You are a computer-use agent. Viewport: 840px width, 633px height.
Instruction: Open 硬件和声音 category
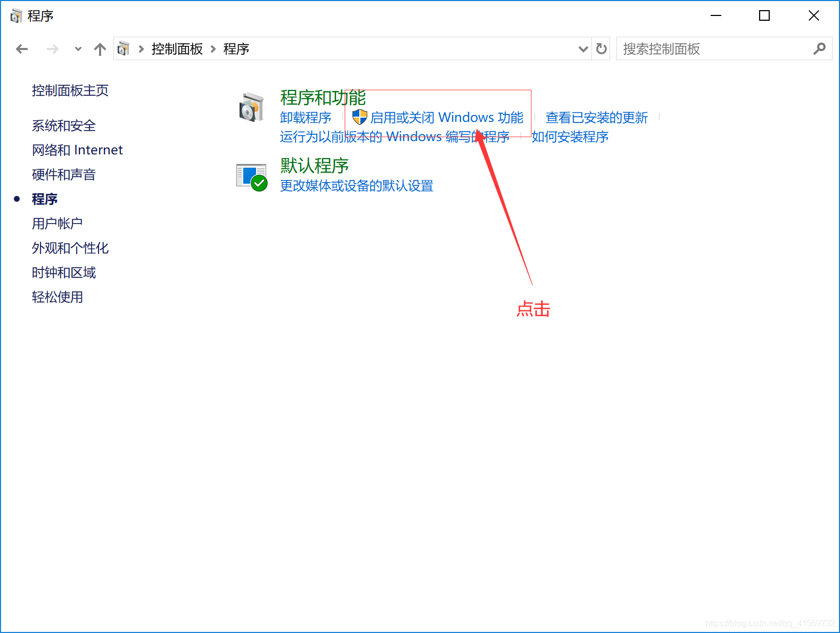pyautogui.click(x=64, y=175)
